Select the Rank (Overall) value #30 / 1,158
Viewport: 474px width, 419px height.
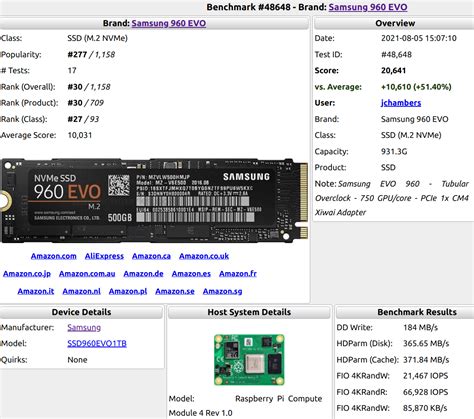point(89,87)
